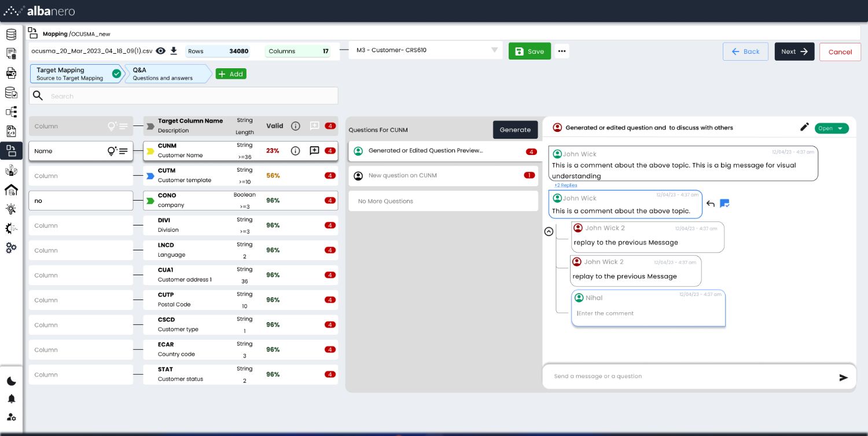Send the message with arrow icon
The image size is (868, 436).
point(844,377)
